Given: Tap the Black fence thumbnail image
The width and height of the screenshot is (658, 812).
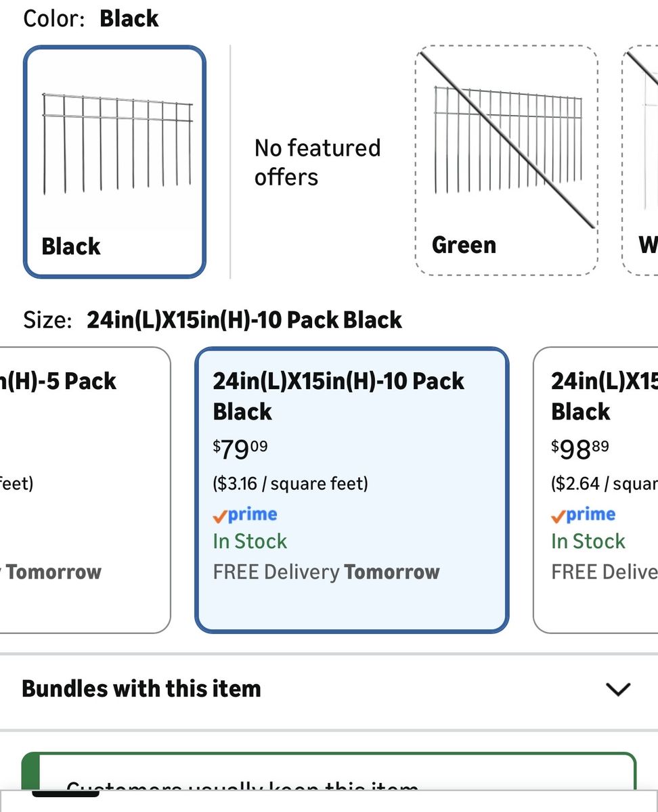Looking at the screenshot, I should tap(116, 142).
